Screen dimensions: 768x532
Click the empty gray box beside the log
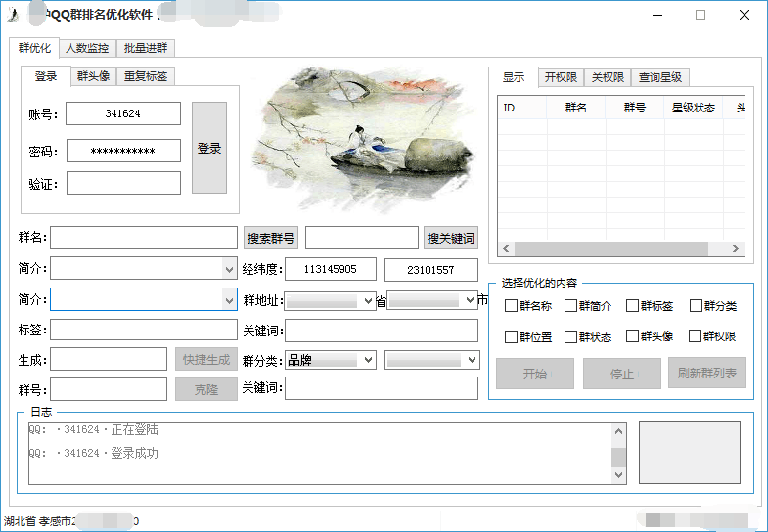point(690,453)
